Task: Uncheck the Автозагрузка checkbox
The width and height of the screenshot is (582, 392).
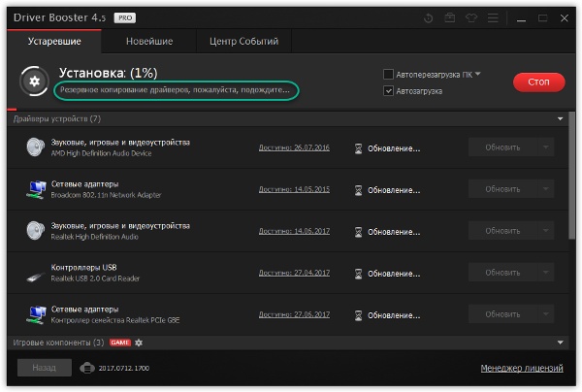Action: [x=388, y=90]
